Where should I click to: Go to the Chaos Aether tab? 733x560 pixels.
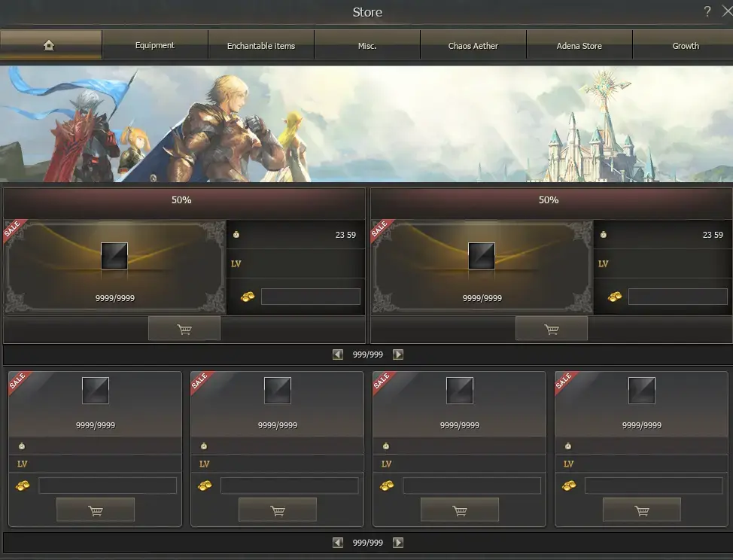pos(473,45)
